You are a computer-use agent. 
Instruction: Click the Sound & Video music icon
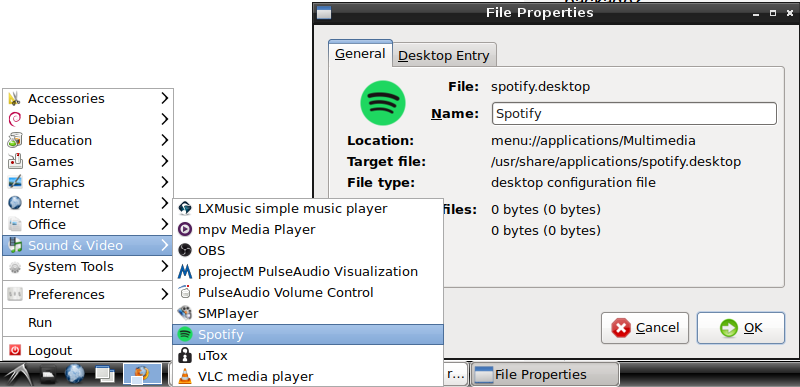pos(15,245)
